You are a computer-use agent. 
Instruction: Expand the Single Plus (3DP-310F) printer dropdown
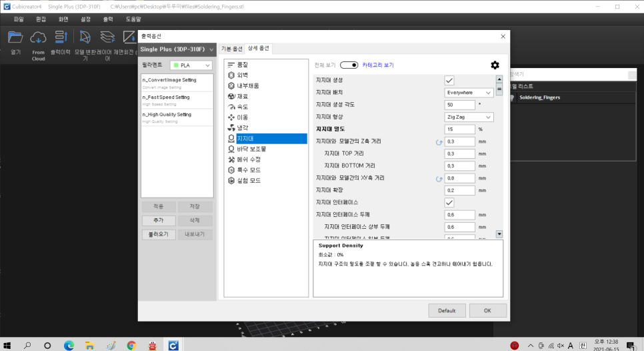(x=177, y=49)
